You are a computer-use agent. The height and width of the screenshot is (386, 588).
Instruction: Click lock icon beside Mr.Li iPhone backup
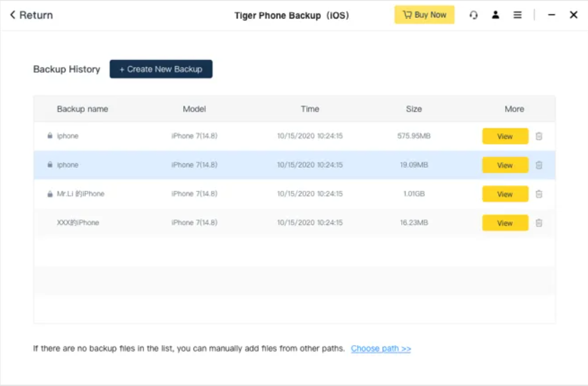pos(50,194)
